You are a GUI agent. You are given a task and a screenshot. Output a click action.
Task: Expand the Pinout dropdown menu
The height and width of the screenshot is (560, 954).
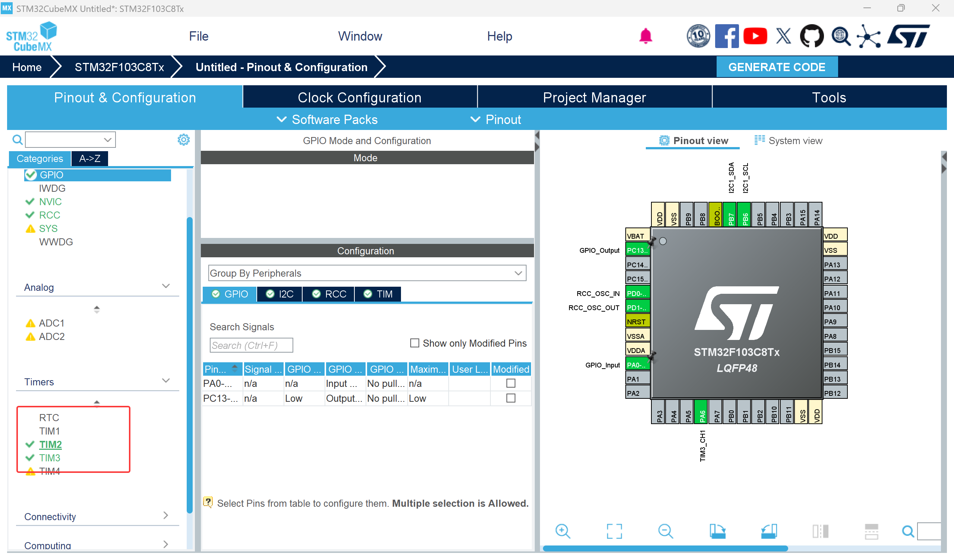click(x=496, y=120)
